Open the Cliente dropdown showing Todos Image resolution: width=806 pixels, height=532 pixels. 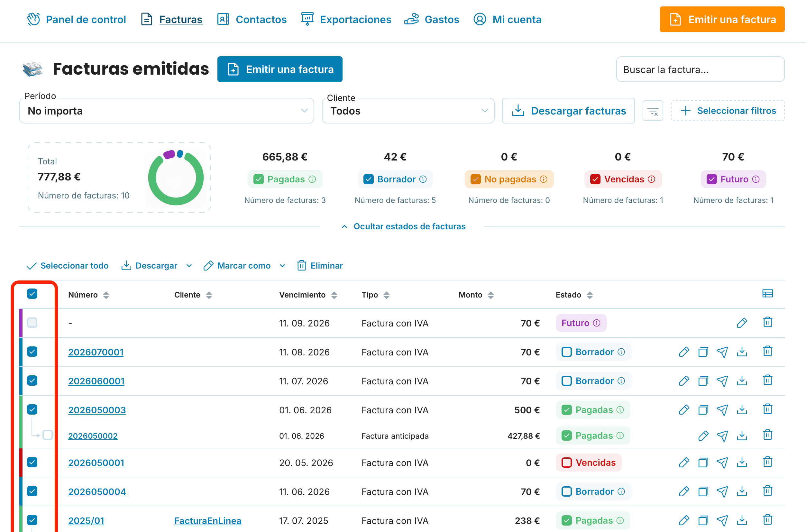point(408,111)
